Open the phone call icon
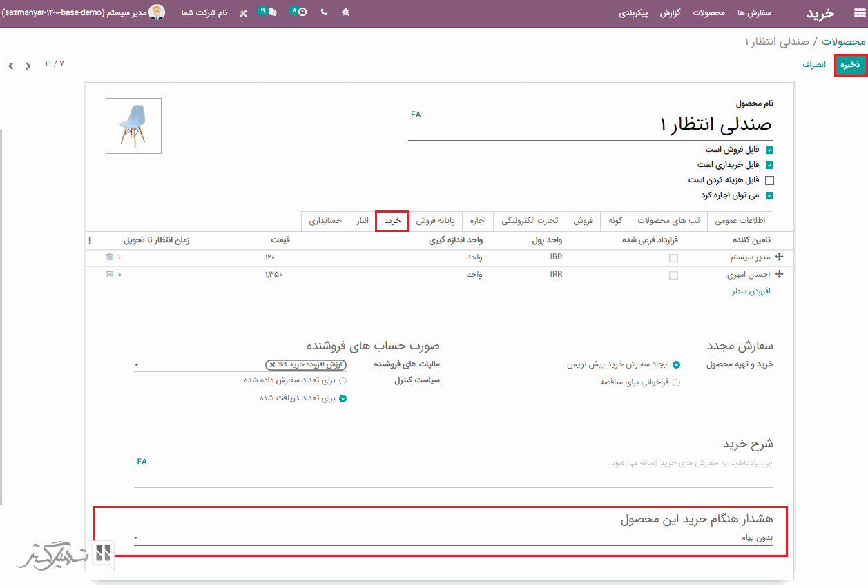 point(324,13)
